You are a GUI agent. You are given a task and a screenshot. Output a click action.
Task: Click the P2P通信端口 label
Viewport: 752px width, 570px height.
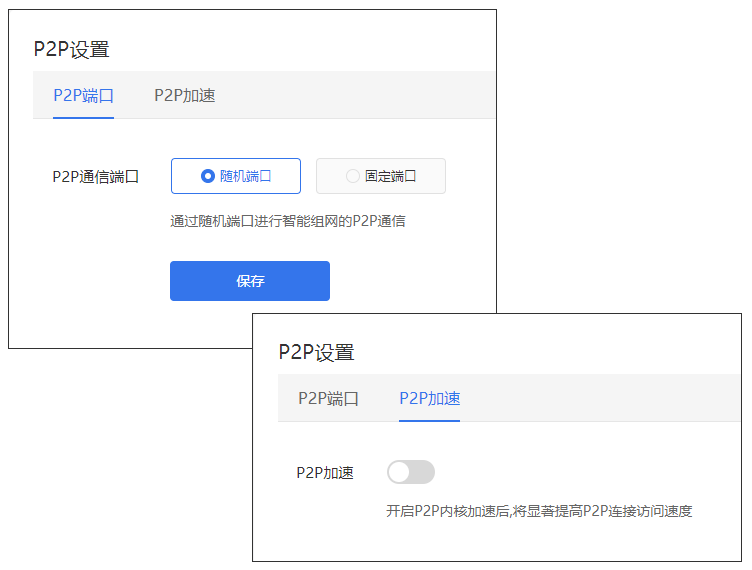point(96,176)
